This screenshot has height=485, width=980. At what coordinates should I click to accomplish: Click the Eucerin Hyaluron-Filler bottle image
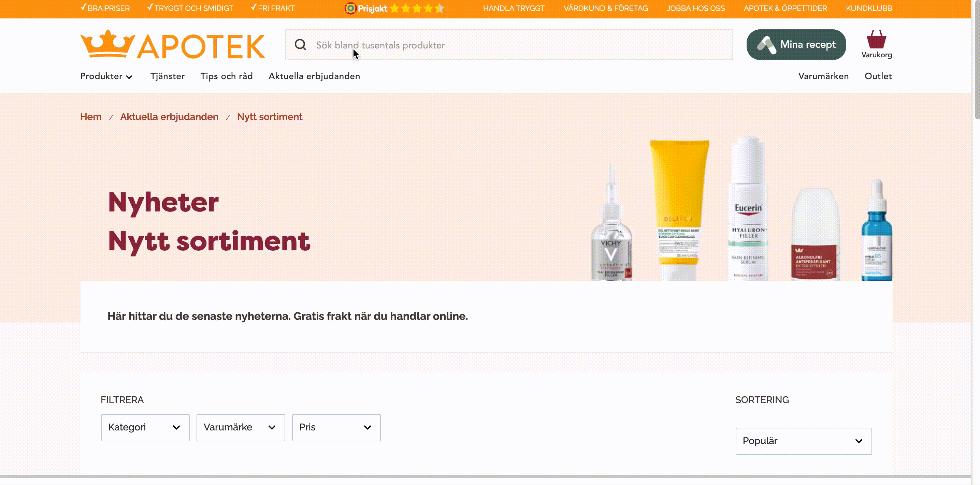pos(748,208)
